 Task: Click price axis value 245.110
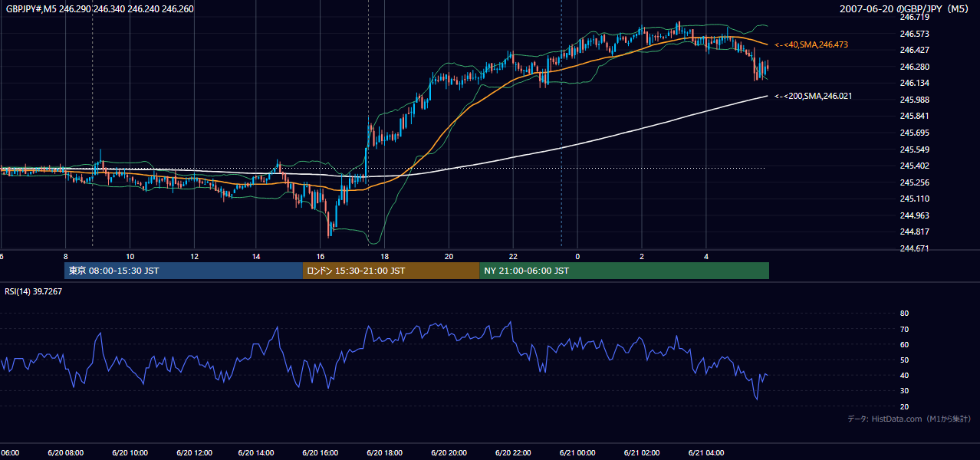pyautogui.click(x=915, y=199)
